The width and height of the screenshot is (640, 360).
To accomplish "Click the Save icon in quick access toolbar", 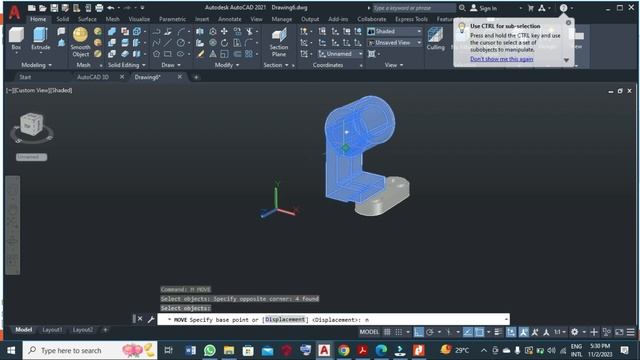I will [54, 8].
